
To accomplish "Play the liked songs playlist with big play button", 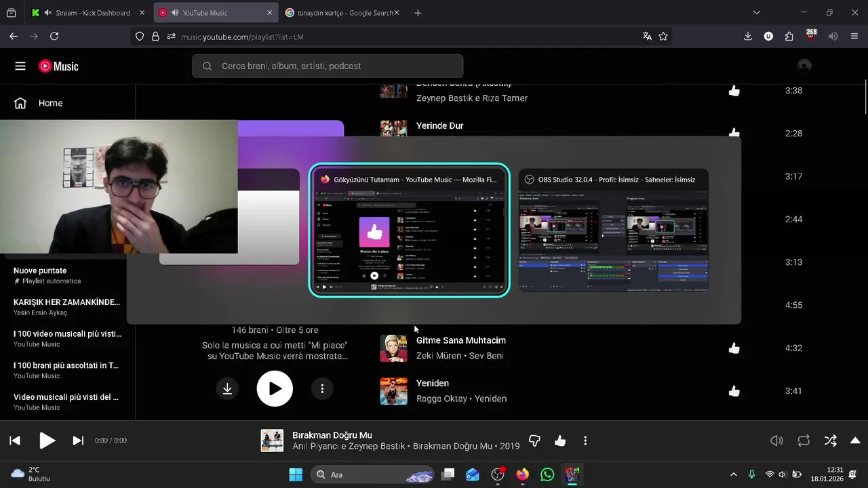I will coord(275,388).
